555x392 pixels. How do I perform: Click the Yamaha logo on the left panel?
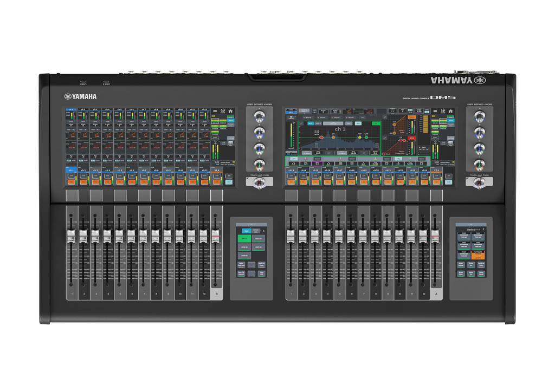[80, 96]
